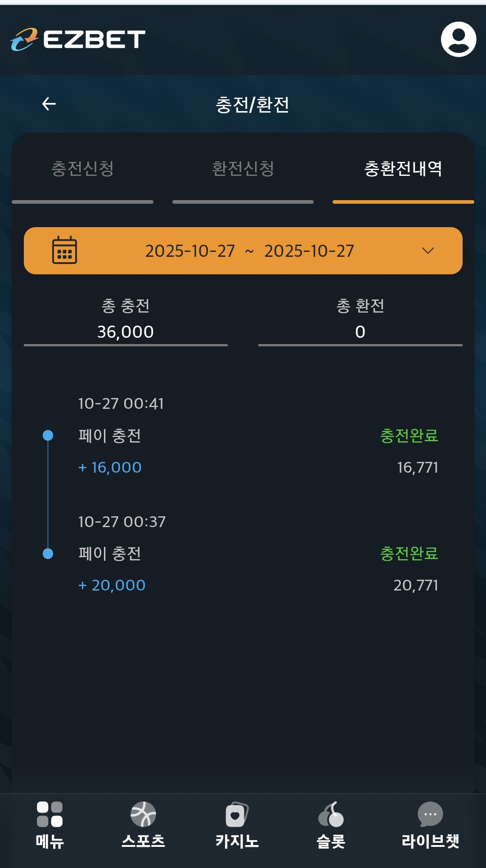Open the 카지노 cards icon
Image resolution: width=486 pixels, height=868 pixels.
[x=237, y=814]
